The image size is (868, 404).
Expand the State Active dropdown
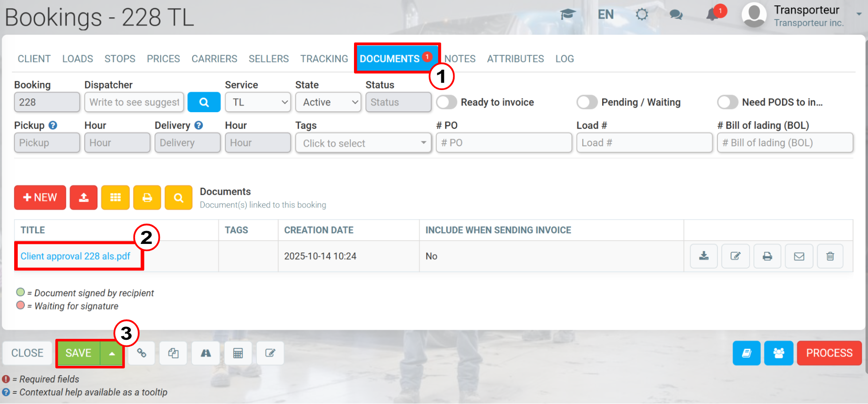tap(328, 102)
